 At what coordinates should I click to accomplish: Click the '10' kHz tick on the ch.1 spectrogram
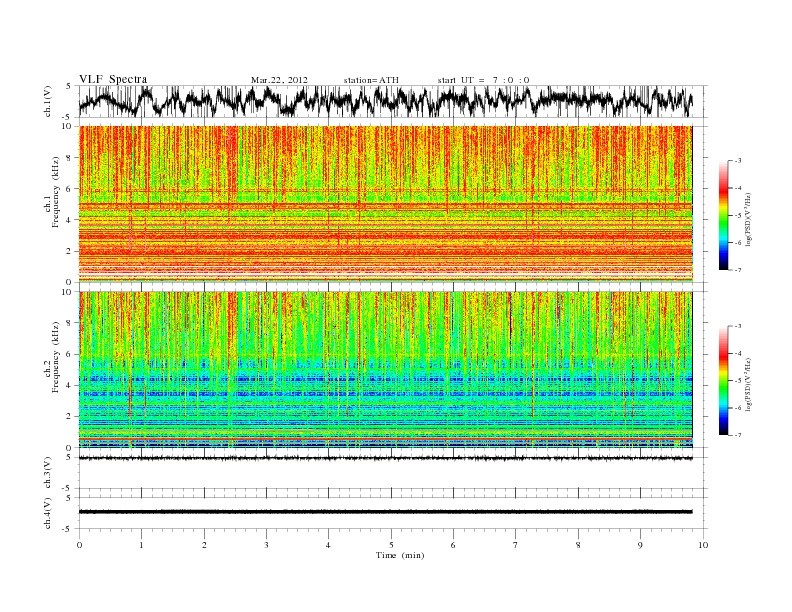68,126
